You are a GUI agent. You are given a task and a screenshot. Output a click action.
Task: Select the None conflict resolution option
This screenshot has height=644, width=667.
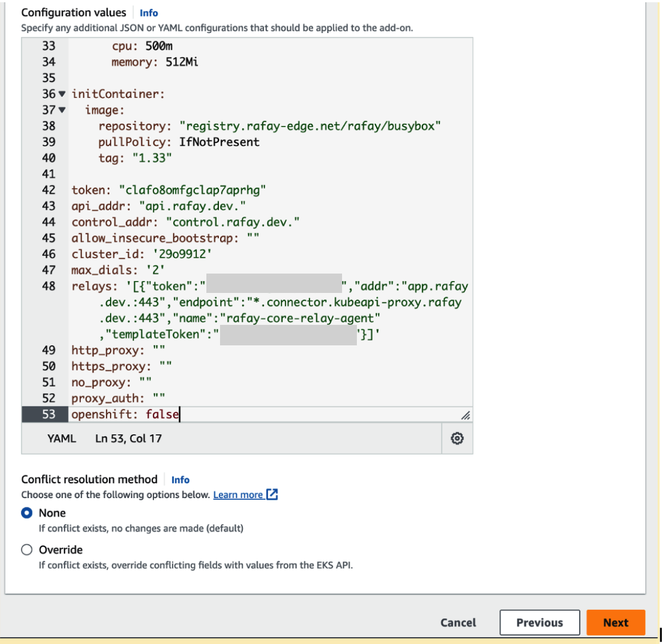point(27,513)
